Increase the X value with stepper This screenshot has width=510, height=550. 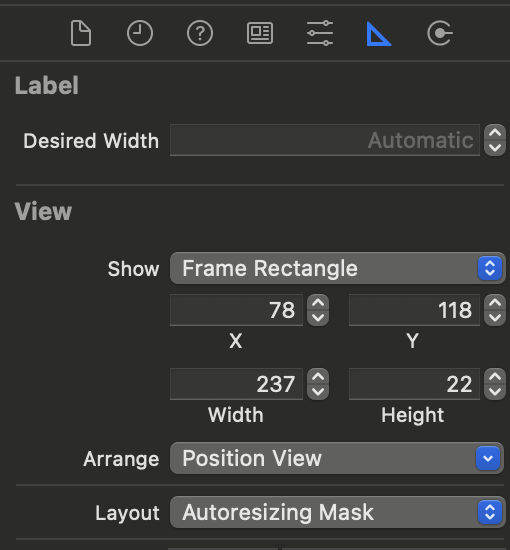pyautogui.click(x=318, y=303)
